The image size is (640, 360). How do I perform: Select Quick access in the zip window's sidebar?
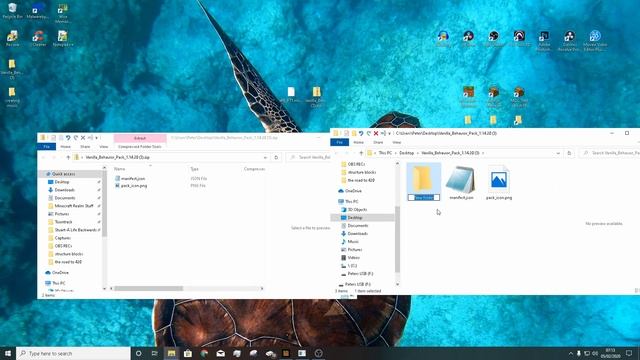63,174
